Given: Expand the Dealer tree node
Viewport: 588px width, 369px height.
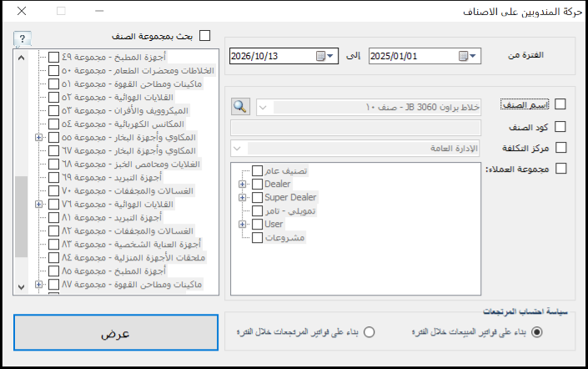Looking at the screenshot, I should (242, 184).
